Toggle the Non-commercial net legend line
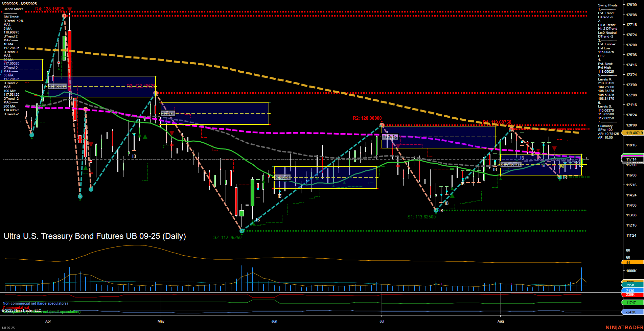Image resolution: width=644 pixels, height=331 pixels. tap(35, 303)
